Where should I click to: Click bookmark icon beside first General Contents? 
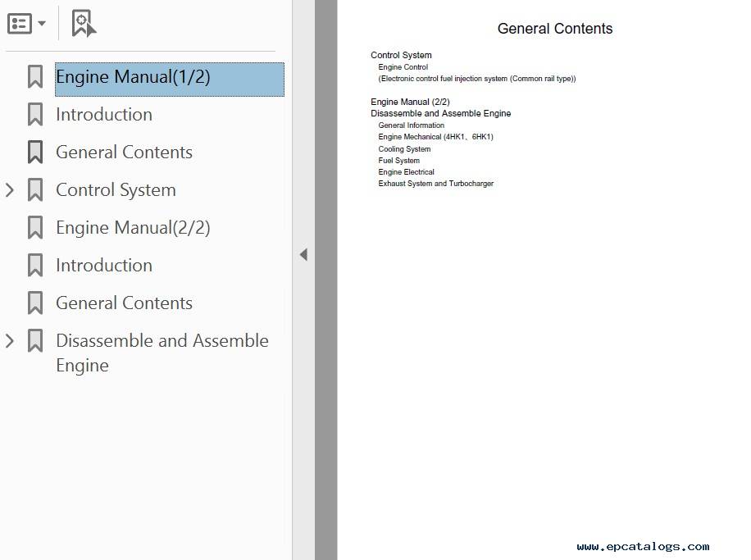tap(35, 153)
